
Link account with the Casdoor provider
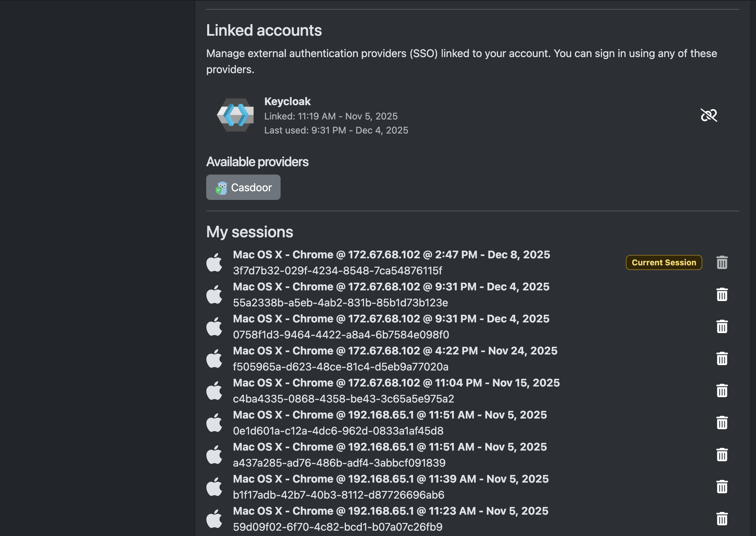point(243,187)
